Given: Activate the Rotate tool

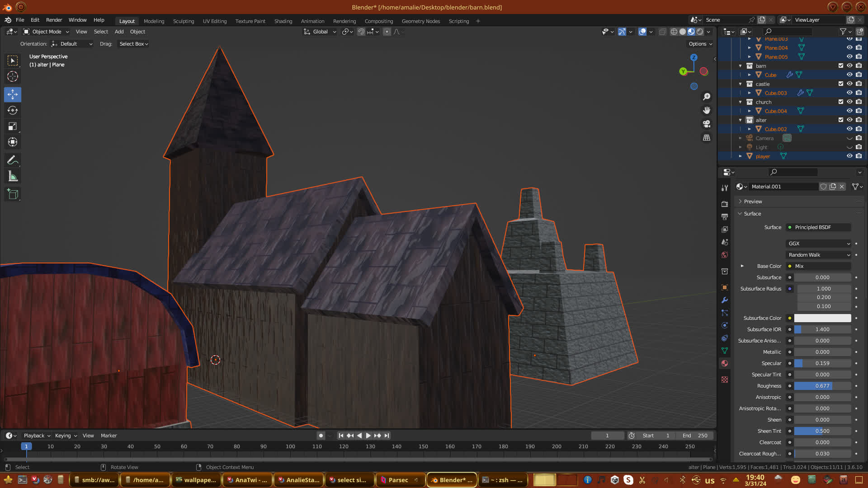Looking at the screenshot, I should click(x=13, y=110).
